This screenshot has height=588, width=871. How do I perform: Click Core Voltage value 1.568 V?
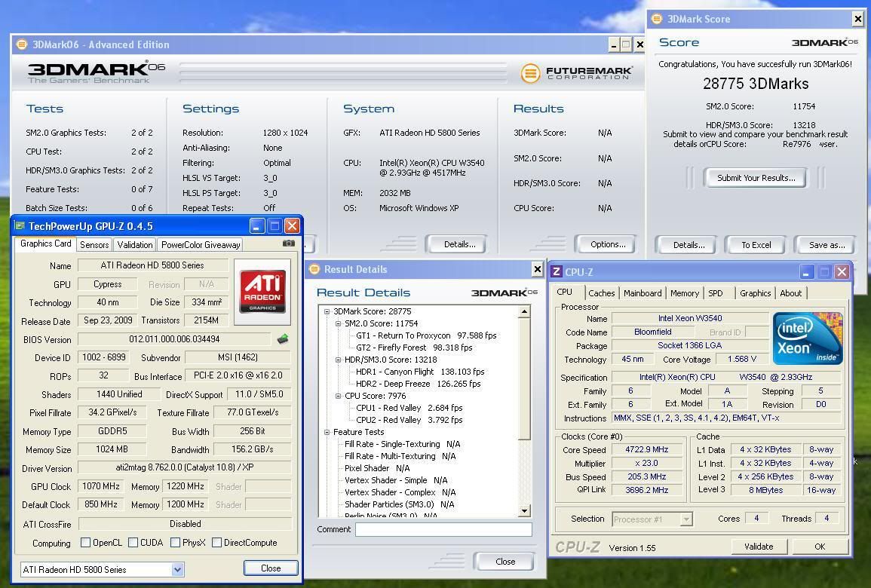[x=741, y=360]
